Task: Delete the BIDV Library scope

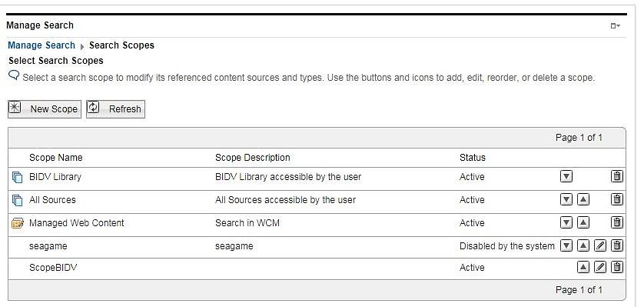Action: coord(616,177)
